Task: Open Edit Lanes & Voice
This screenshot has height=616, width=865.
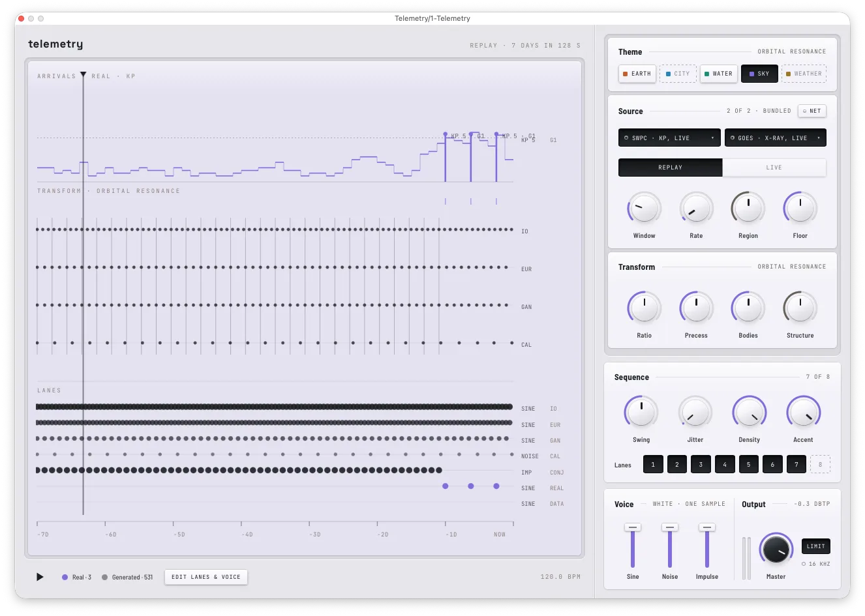Action: point(206,577)
